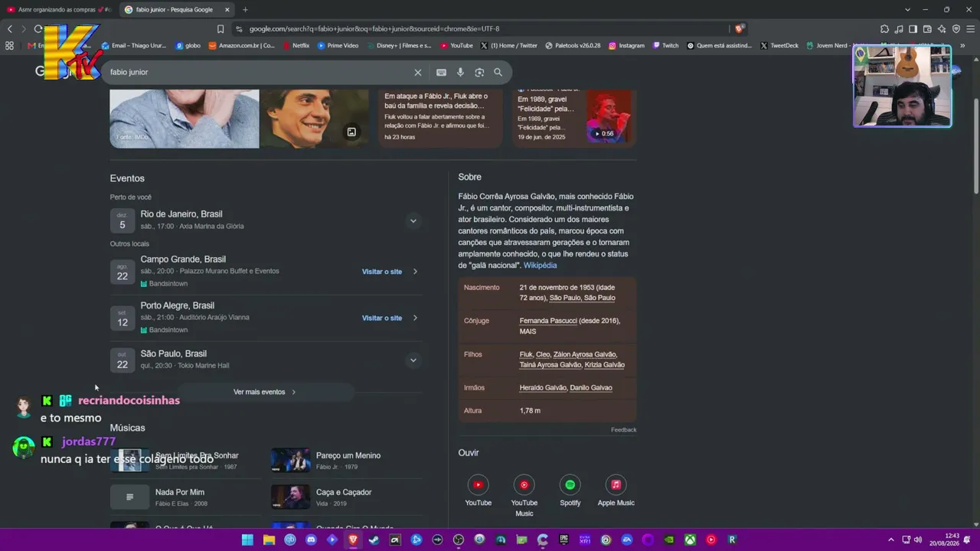980x551 pixels.
Task: Open the apps grid in bookmarks bar
Action: point(9,45)
